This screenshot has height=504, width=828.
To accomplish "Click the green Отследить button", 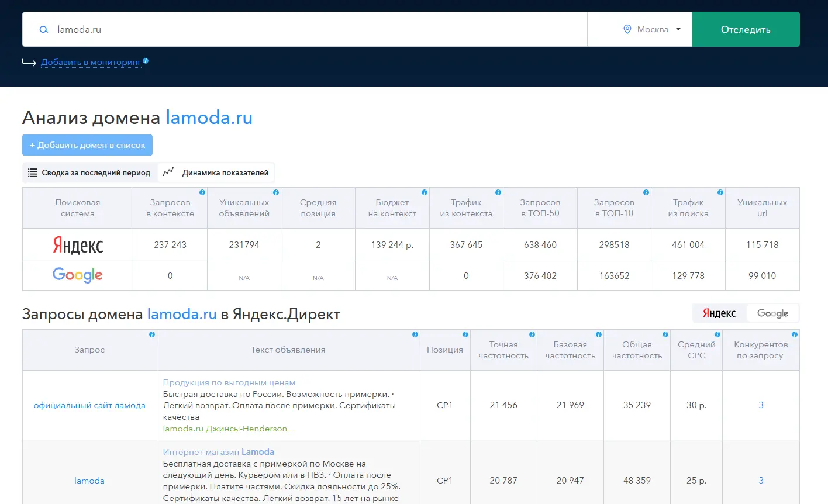I will 746,29.
